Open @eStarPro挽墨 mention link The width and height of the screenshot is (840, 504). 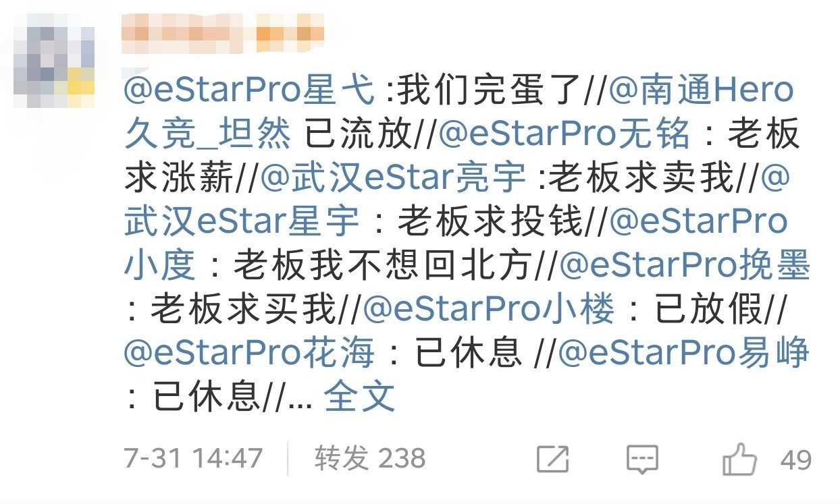click(685, 266)
